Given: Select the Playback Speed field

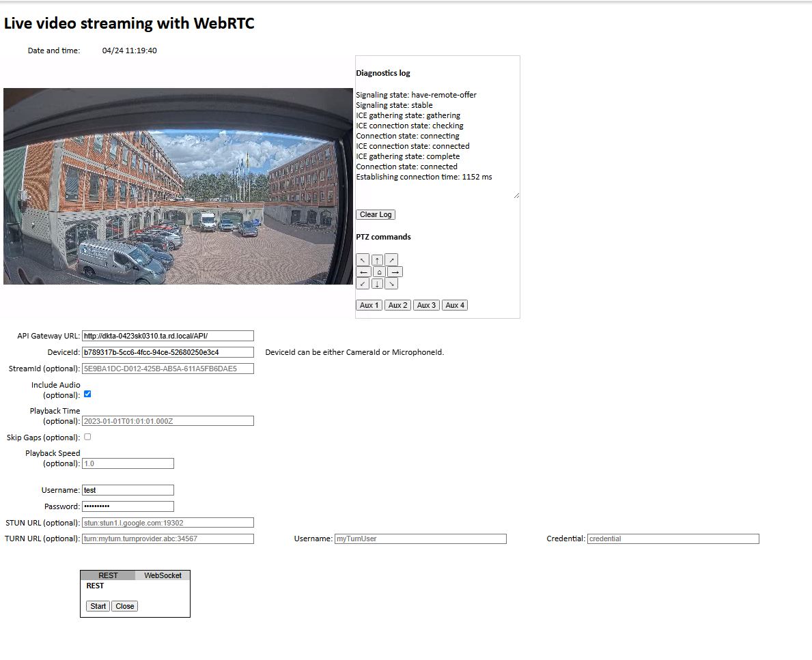Looking at the screenshot, I should point(128,463).
